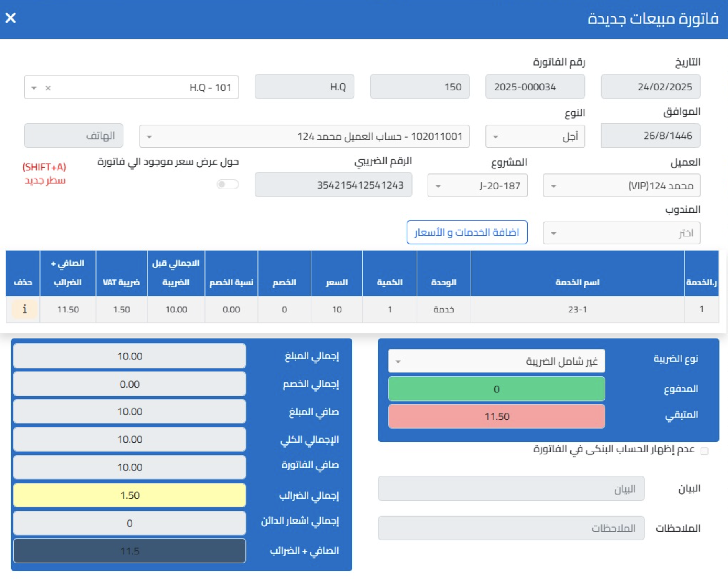The image size is (728, 579).
Task: Toggle convert existing quotation to invoice switch
Action: pos(228,184)
